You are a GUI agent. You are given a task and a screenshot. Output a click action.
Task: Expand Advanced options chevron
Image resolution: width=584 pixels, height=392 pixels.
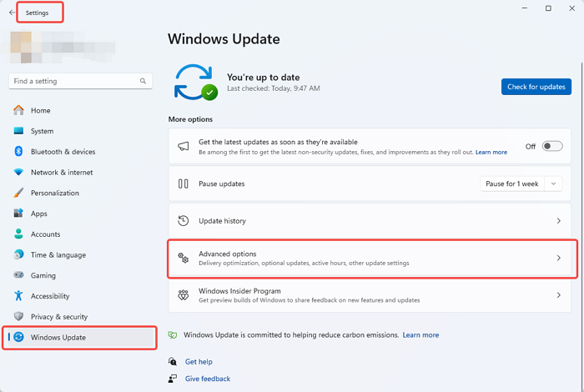click(x=558, y=259)
